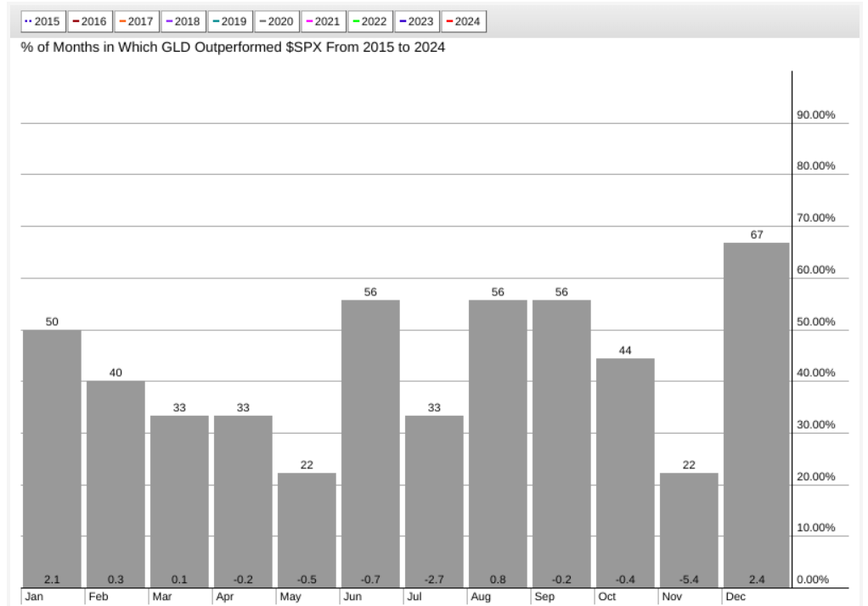Click the 'Nov' axis label
Image resolution: width=868 pixels, height=606 pixels.
point(672,597)
